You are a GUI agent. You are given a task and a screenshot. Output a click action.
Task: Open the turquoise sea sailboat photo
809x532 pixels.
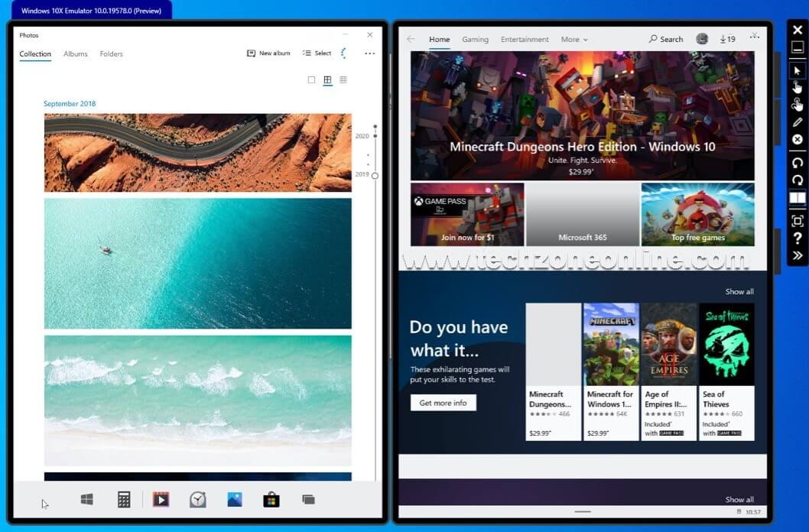[197, 264]
